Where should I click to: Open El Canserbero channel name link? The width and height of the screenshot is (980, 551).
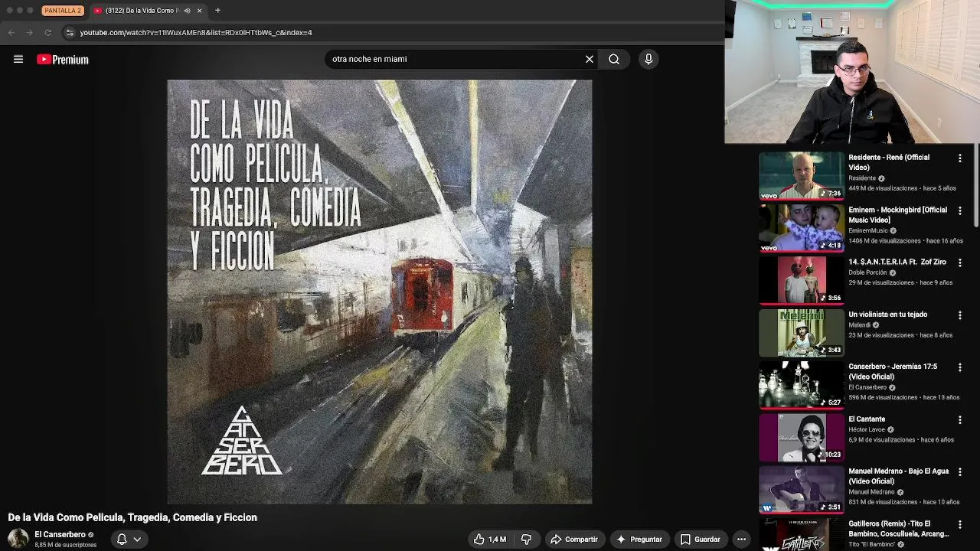click(60, 535)
